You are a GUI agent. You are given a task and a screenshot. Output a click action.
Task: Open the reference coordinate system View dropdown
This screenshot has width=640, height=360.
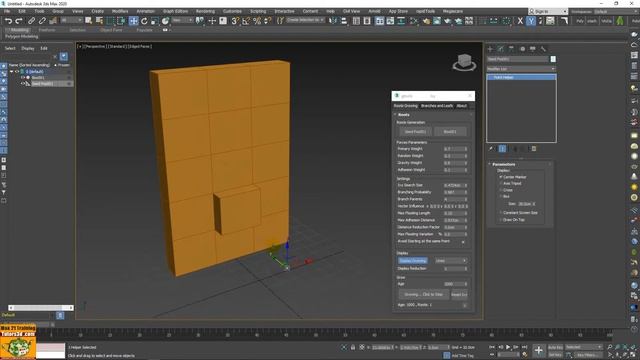182,20
